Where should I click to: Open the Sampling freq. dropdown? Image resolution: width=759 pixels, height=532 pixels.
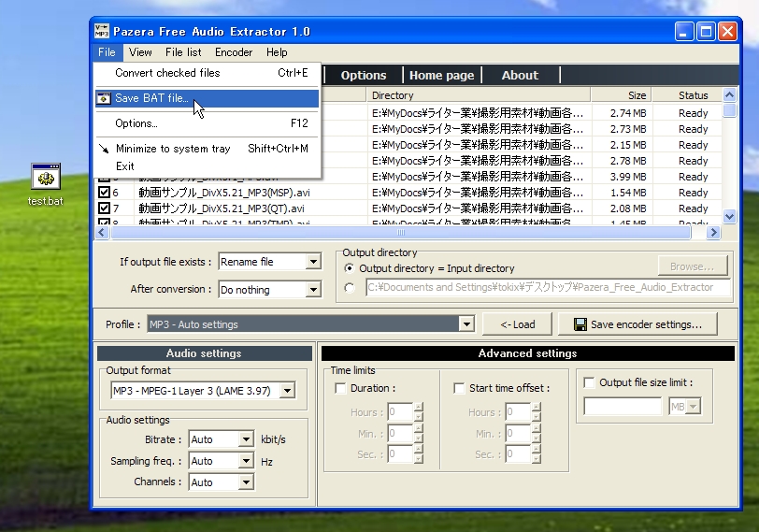pos(247,460)
